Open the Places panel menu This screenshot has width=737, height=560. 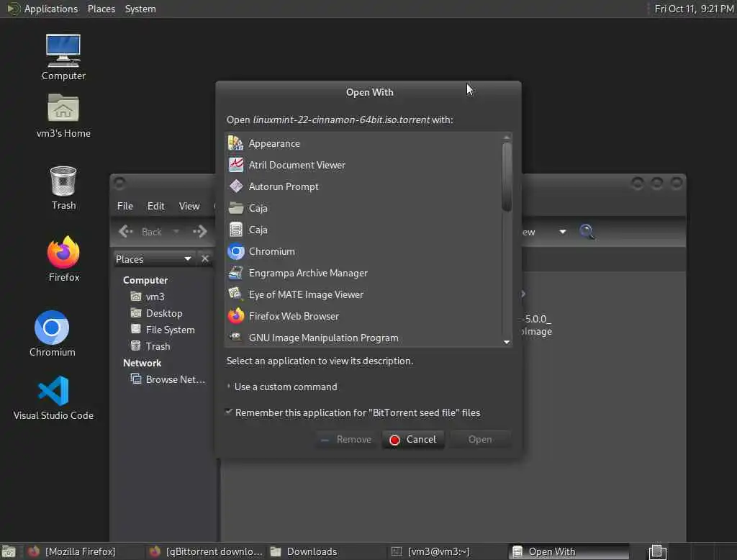click(x=101, y=9)
